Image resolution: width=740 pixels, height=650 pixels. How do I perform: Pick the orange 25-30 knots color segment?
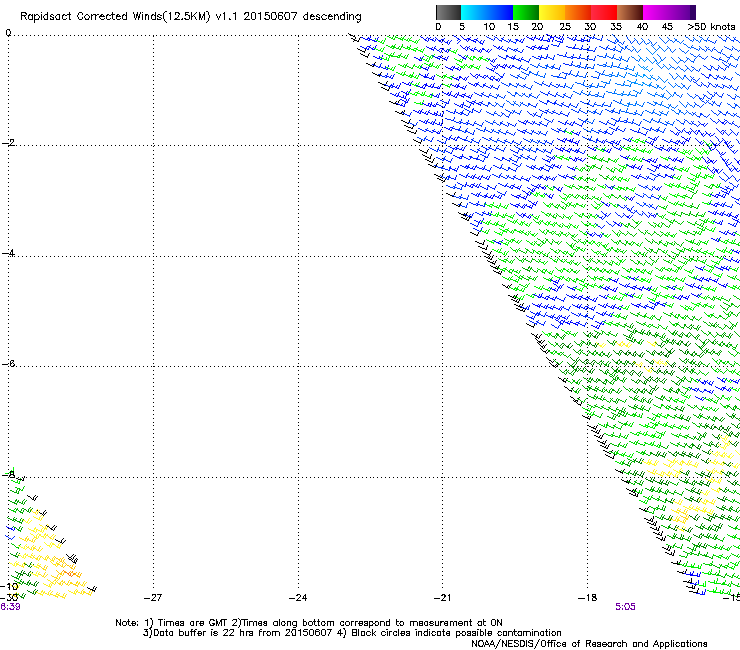click(x=578, y=12)
